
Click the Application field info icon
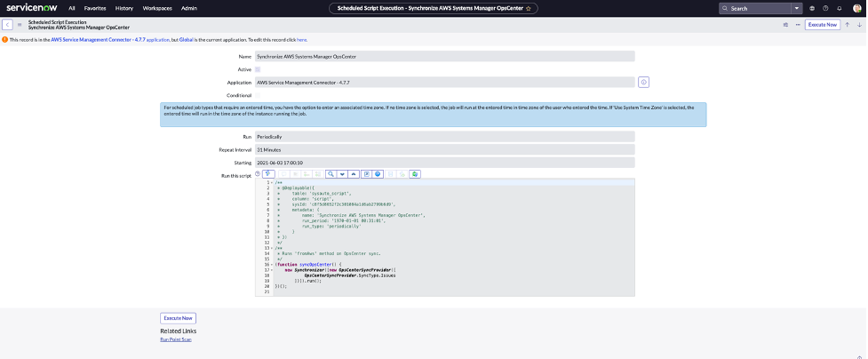point(643,82)
